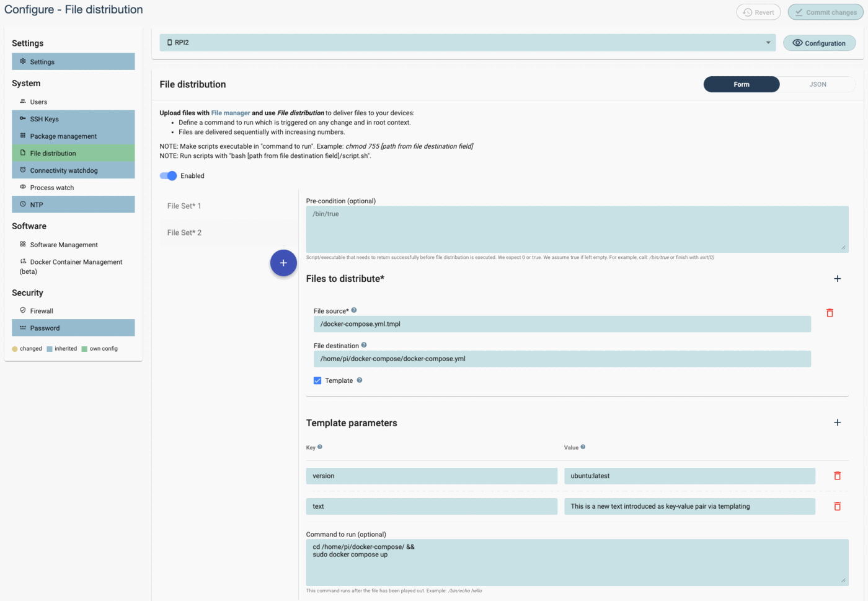This screenshot has height=601, width=868.
Task: Select the SSH Keys sidebar icon
Action: point(22,118)
